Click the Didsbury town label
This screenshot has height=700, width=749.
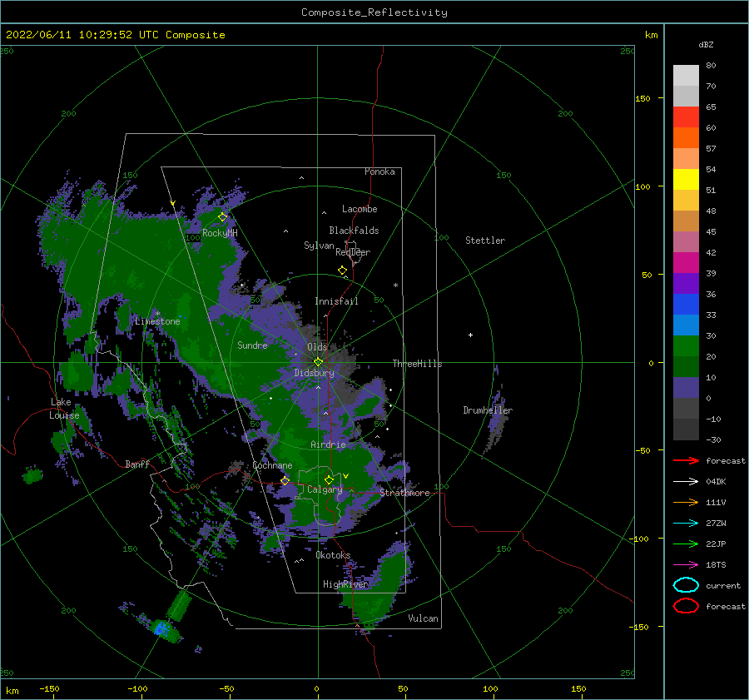(314, 373)
